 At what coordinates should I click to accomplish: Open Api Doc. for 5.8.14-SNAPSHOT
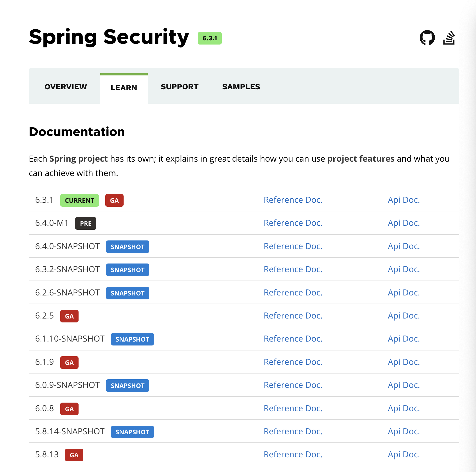404,431
